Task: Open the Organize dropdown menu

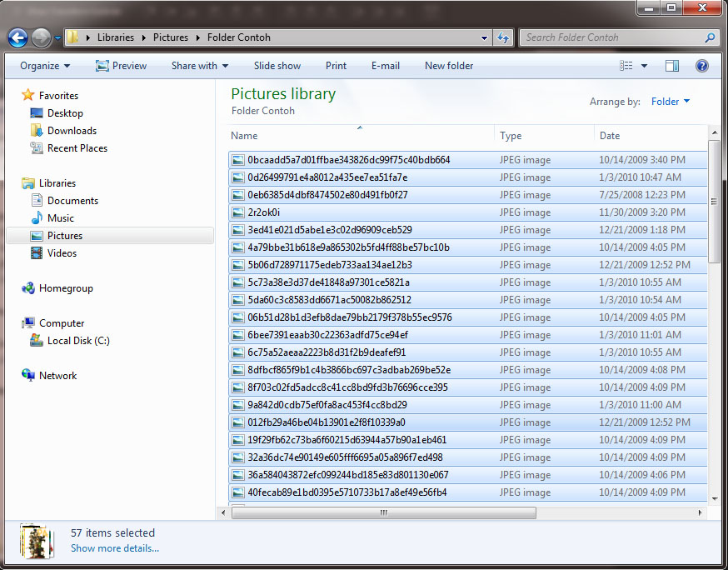Action: pos(45,66)
